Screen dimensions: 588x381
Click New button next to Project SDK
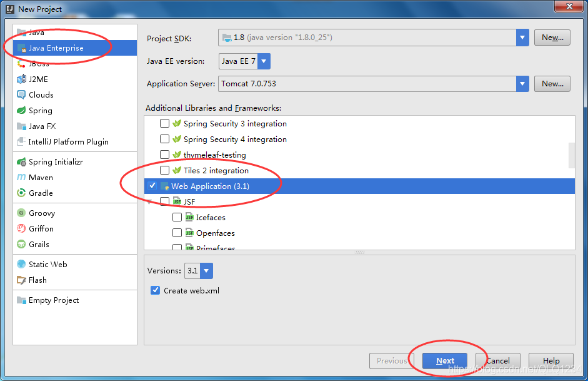[552, 38]
